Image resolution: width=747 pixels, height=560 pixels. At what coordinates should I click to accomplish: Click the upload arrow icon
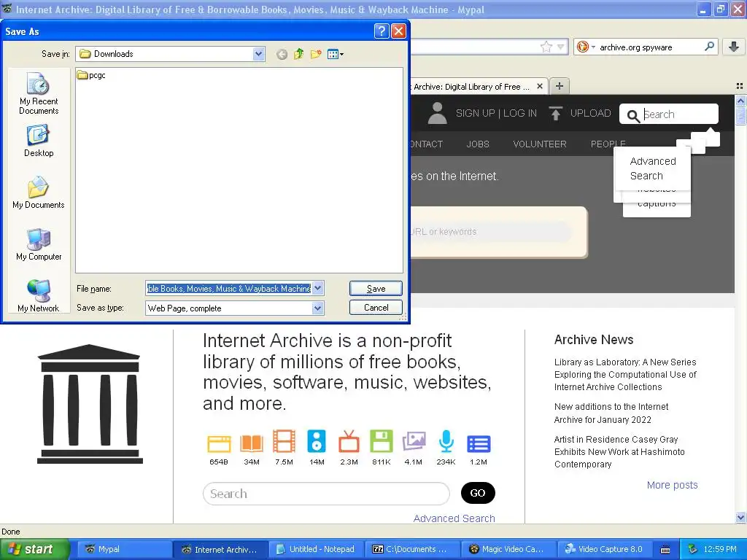click(555, 113)
